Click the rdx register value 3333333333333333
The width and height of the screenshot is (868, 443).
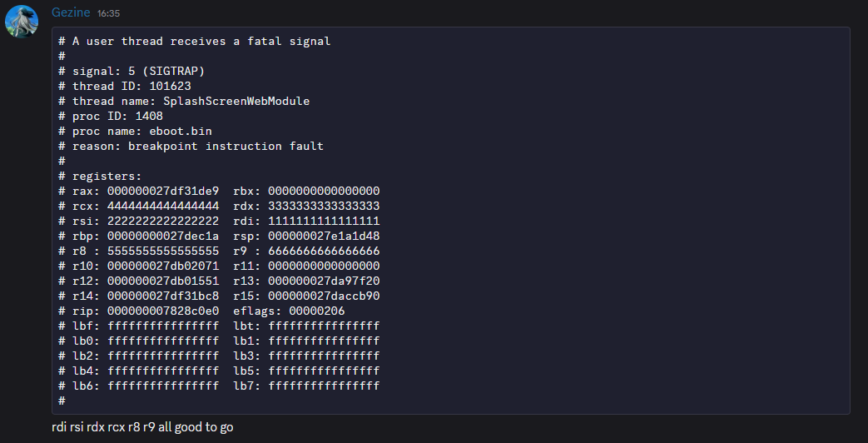pyautogui.click(x=324, y=206)
